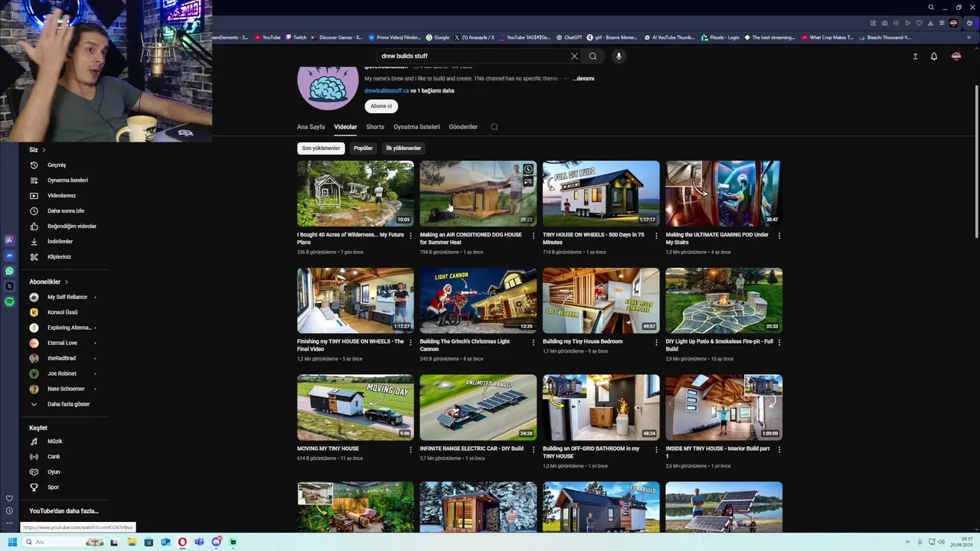Screen dimensions: 980x551
Task: Click the magnifier search button
Action: [593, 56]
